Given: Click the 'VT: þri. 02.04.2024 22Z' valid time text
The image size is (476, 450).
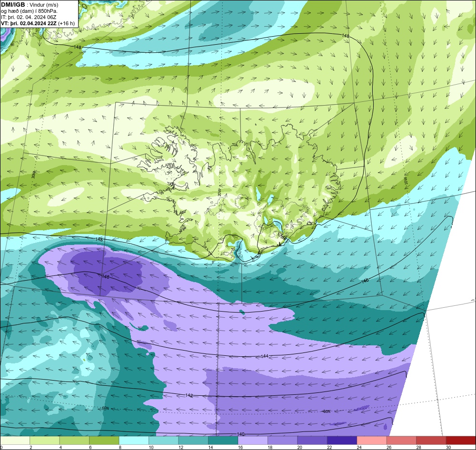Looking at the screenshot, I should pos(28,23).
